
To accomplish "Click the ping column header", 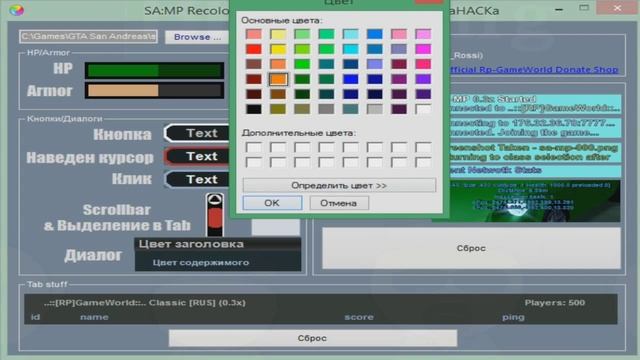I will (x=513, y=317).
